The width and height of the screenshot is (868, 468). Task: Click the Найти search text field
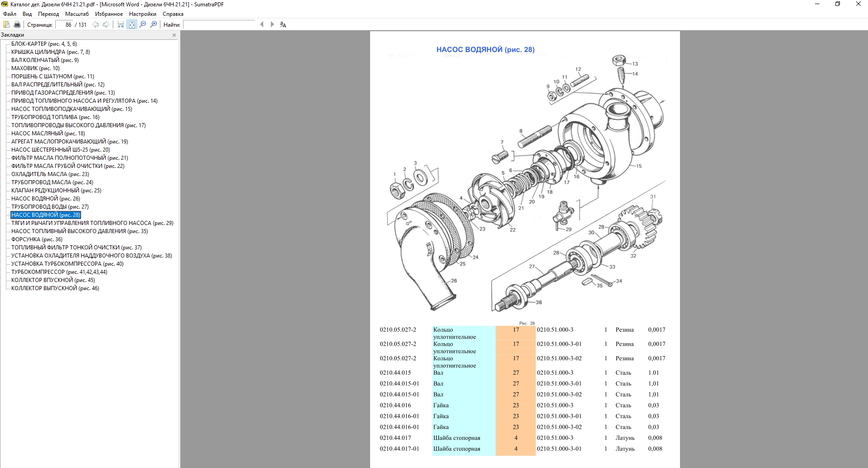219,24
